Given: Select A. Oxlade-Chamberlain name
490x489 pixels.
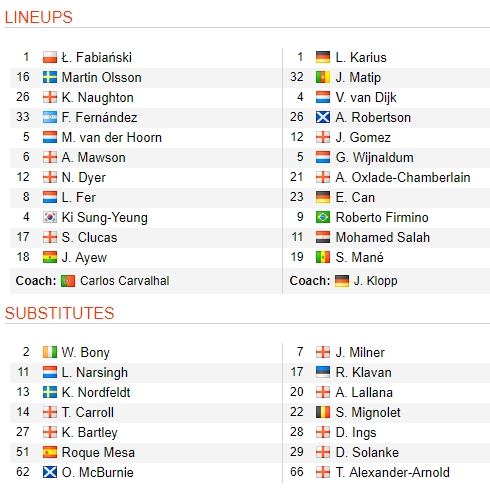Looking at the screenshot, I should pos(403,178).
